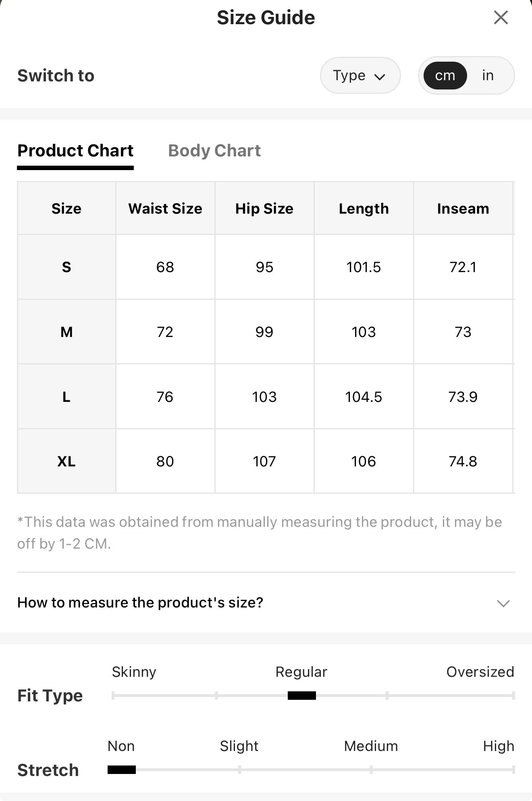532x801 pixels.
Task: Open the Type dropdown
Action: coord(360,75)
